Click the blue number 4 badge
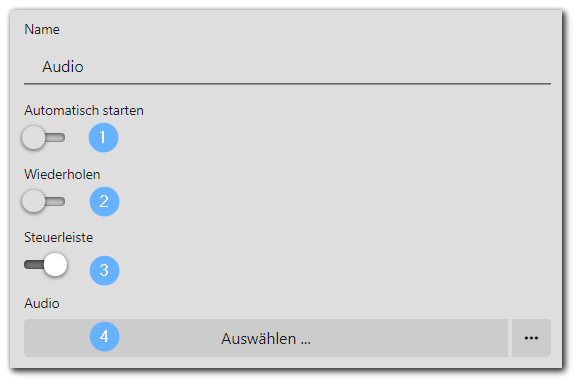Screen dimensions: 580x386 tap(104, 336)
